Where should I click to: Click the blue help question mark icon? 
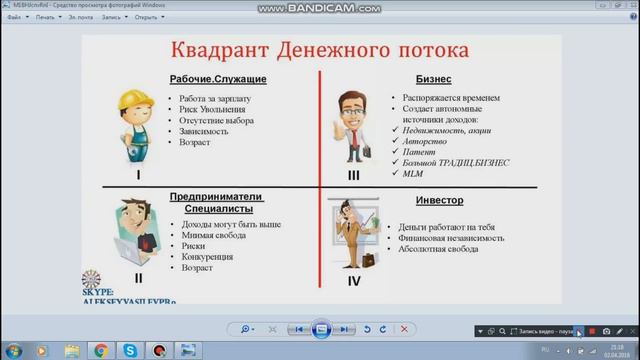tap(633, 17)
